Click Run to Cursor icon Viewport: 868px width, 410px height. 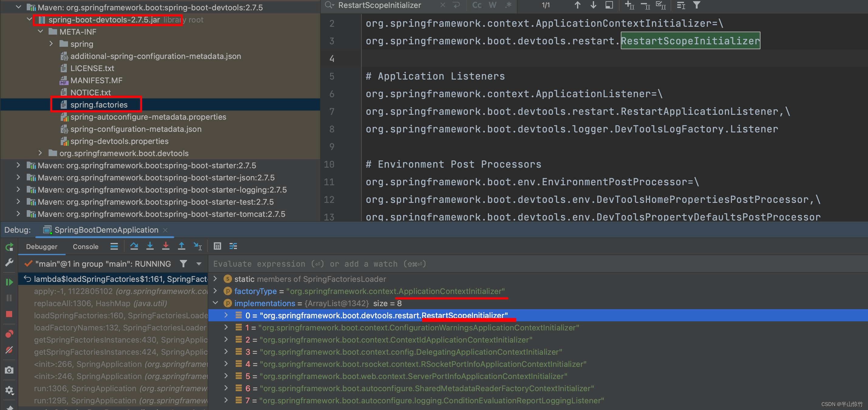198,246
